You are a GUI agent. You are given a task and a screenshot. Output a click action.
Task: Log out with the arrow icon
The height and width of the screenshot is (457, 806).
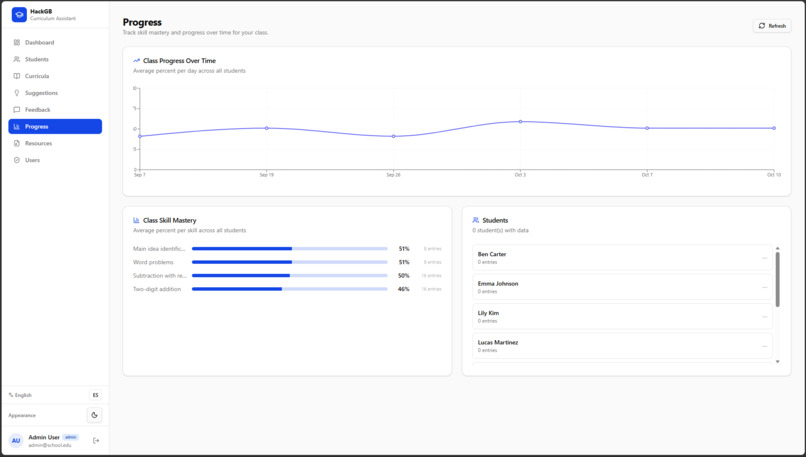(96, 441)
